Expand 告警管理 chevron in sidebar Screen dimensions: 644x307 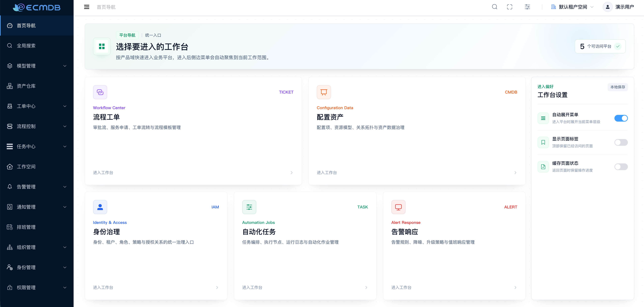(65, 187)
